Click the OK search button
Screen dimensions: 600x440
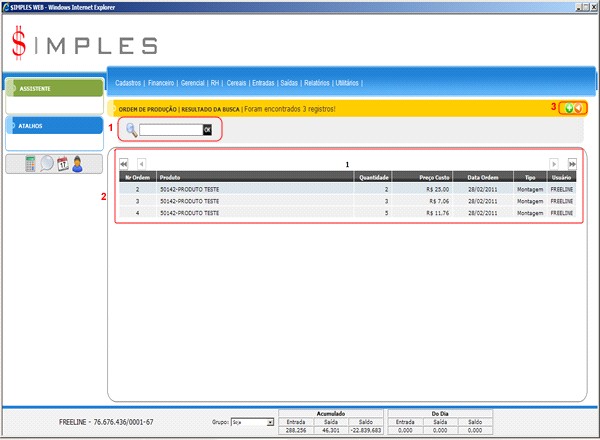[x=207, y=130]
